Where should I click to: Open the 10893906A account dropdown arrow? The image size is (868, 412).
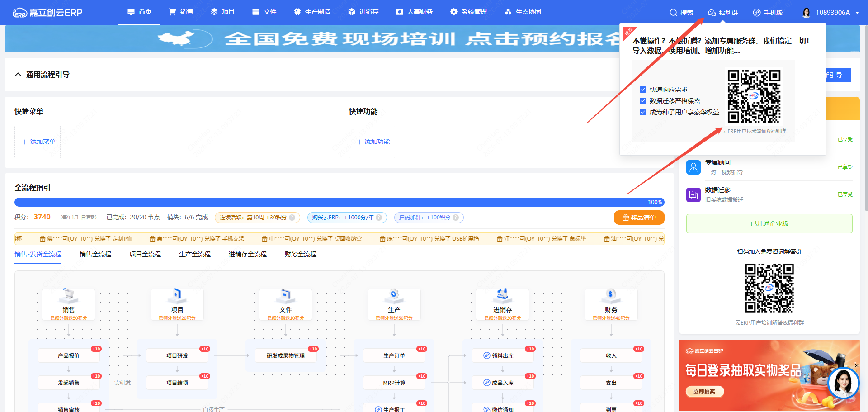(857, 13)
